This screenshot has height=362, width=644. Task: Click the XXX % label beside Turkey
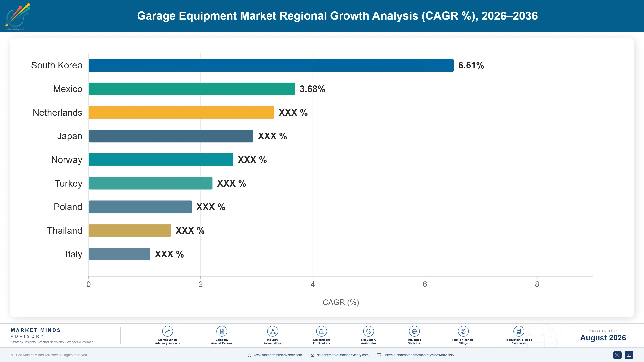click(x=231, y=184)
